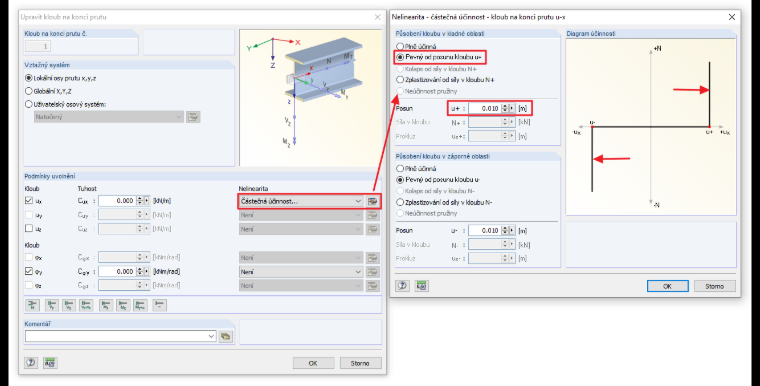Apply the Vy shear hinge preset icon

(51, 305)
